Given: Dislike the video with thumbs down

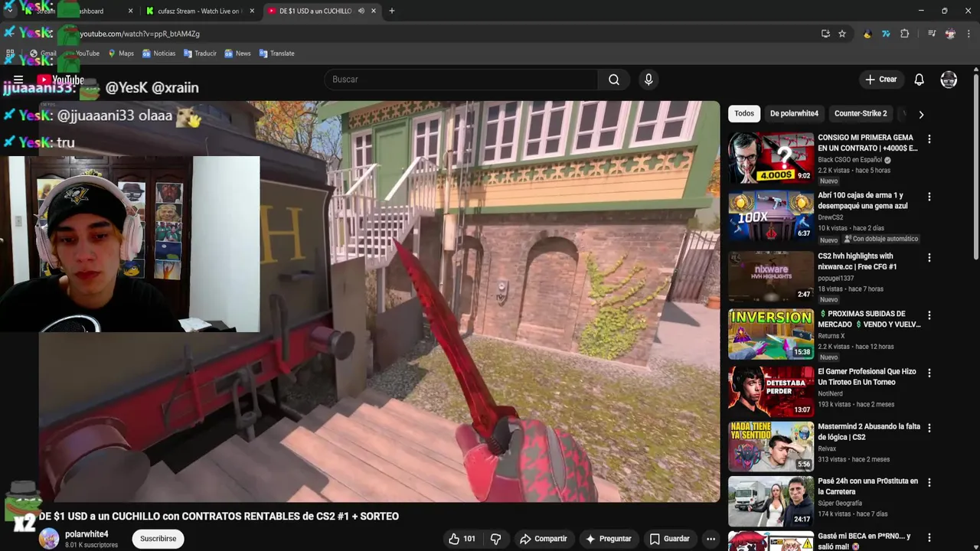Looking at the screenshot, I should [496, 539].
